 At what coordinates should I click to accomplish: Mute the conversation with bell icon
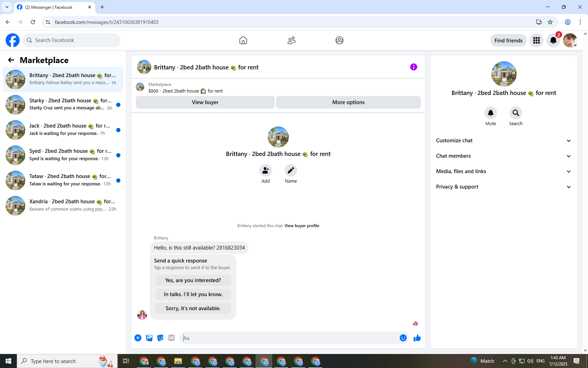coord(491,113)
